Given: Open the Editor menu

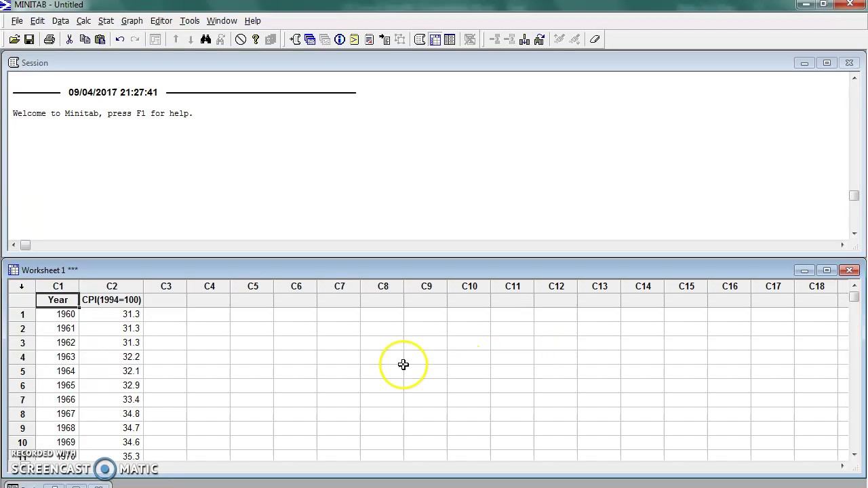Looking at the screenshot, I should 161,21.
